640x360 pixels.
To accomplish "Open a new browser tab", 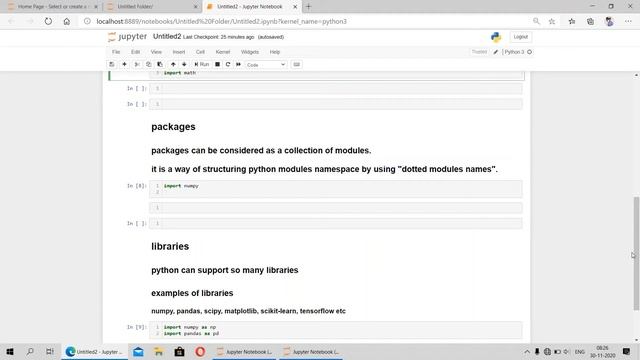I will 309,7.
